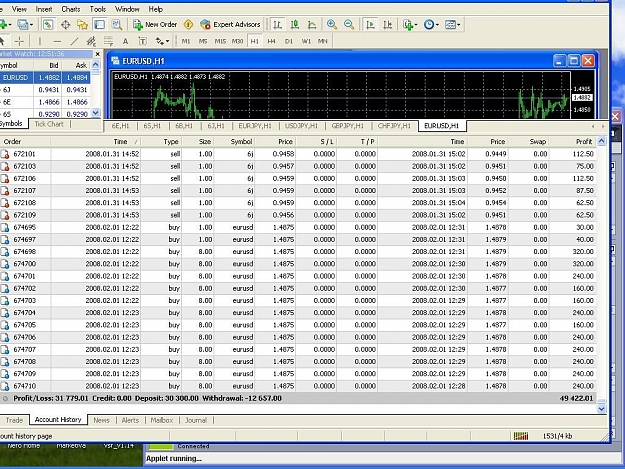The image size is (625, 469).
Task: Set timeframe to H4
Action: 271,41
